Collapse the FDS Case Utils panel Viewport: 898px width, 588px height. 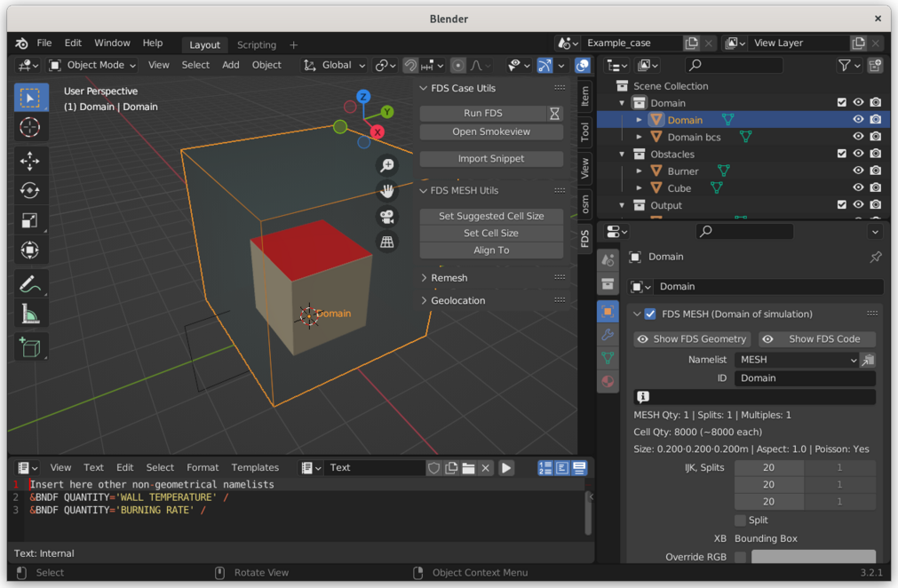[424, 88]
